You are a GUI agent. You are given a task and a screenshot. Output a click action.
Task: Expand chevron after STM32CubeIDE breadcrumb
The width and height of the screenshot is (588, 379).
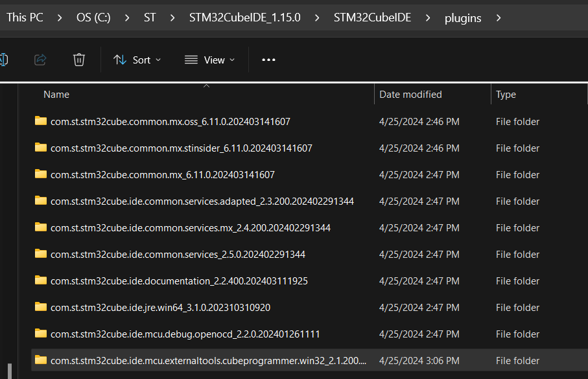tap(428, 18)
